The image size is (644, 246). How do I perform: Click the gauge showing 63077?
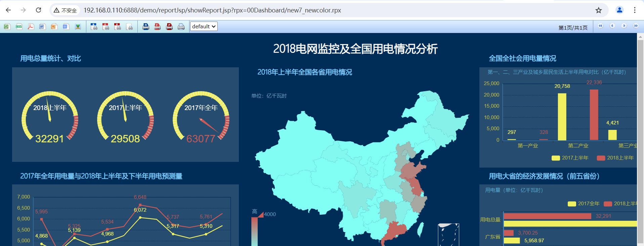[201, 117]
